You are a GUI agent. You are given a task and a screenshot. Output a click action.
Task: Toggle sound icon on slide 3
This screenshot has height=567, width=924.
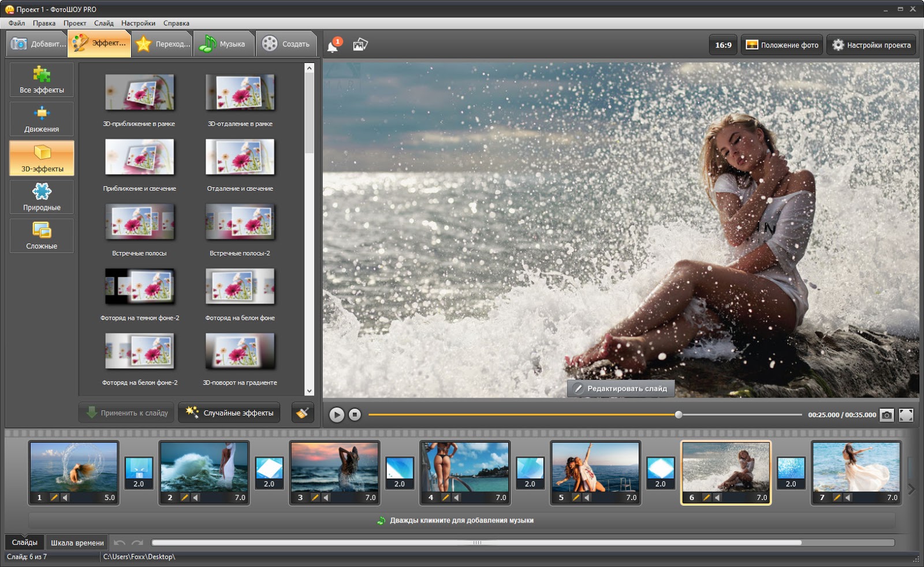326,497
